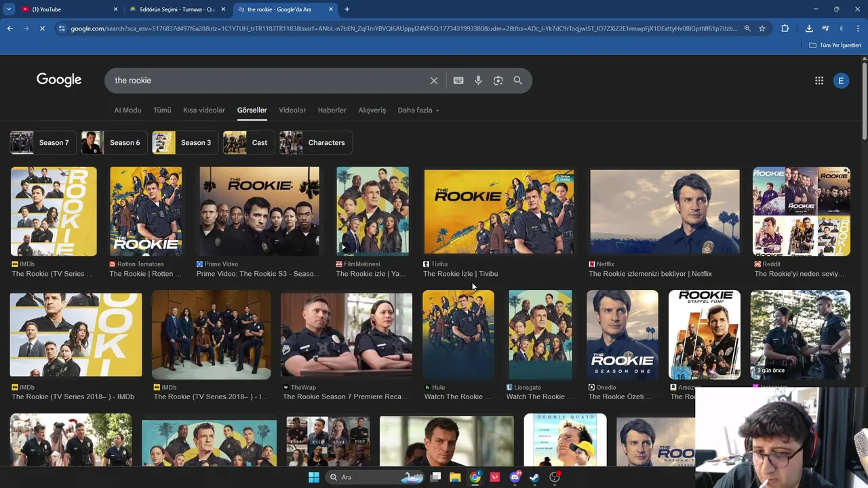Open a new browser tab
This screenshot has height=488, width=868.
click(x=347, y=9)
